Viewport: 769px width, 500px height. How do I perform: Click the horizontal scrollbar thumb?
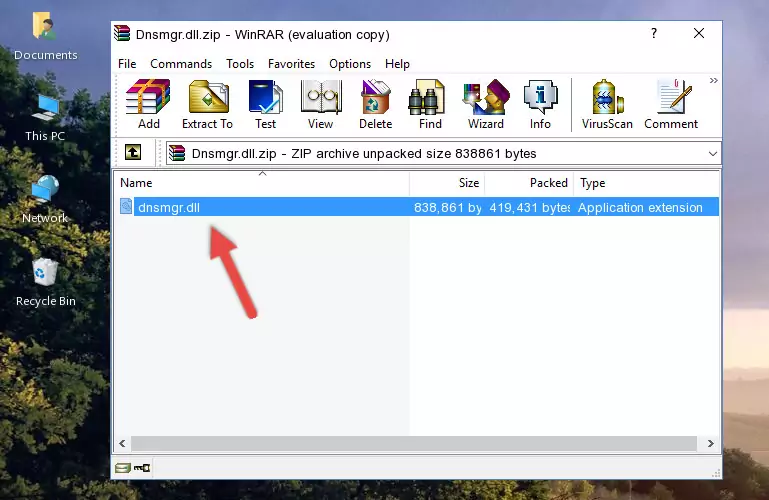(413, 444)
